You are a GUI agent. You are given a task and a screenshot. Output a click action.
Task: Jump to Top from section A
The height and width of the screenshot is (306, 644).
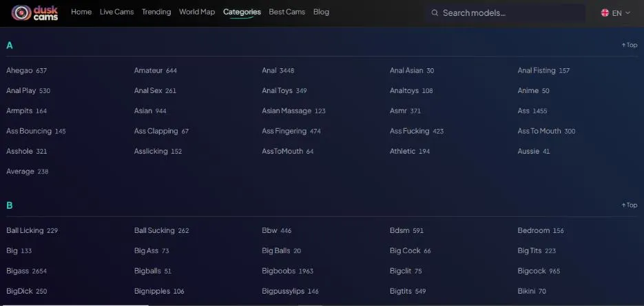pos(630,45)
